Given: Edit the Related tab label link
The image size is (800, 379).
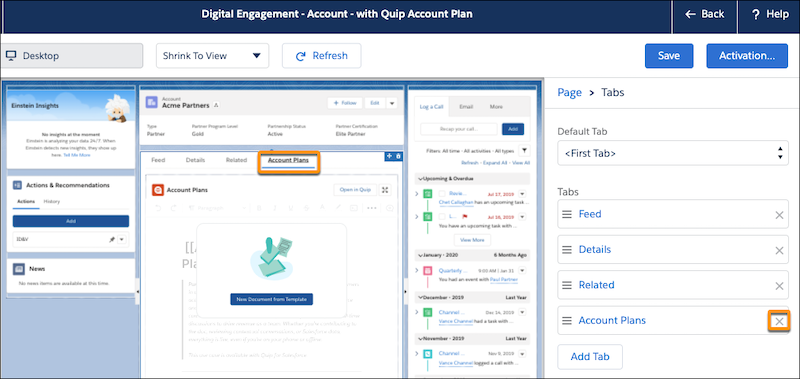Looking at the screenshot, I should (x=596, y=285).
